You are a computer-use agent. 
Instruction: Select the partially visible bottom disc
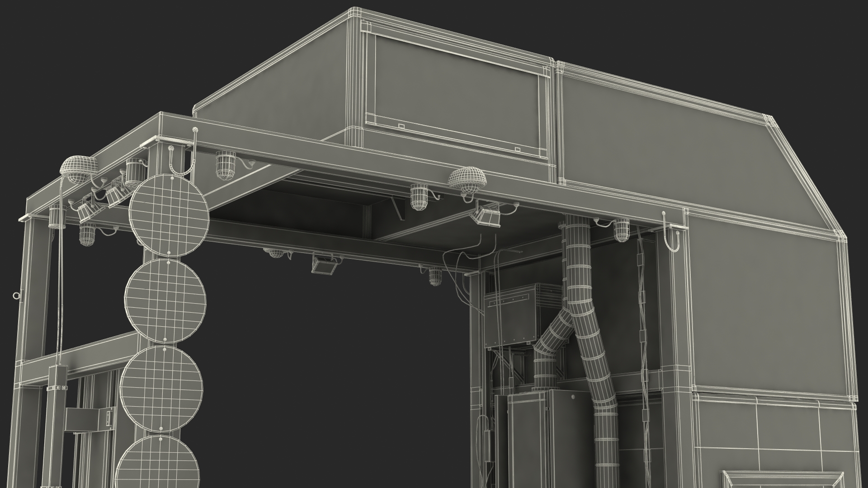pos(158,461)
